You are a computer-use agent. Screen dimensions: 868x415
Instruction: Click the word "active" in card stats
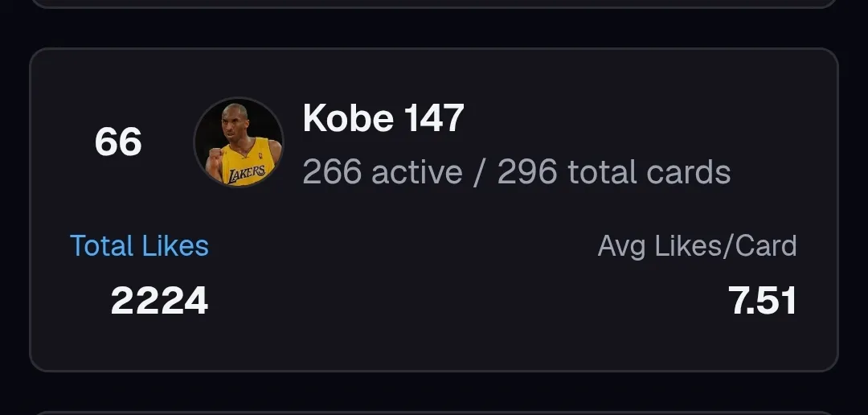pos(417,172)
